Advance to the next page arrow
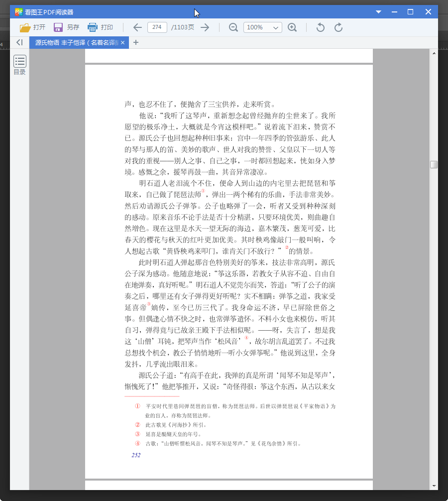The width and height of the screenshot is (448, 501). (x=205, y=27)
